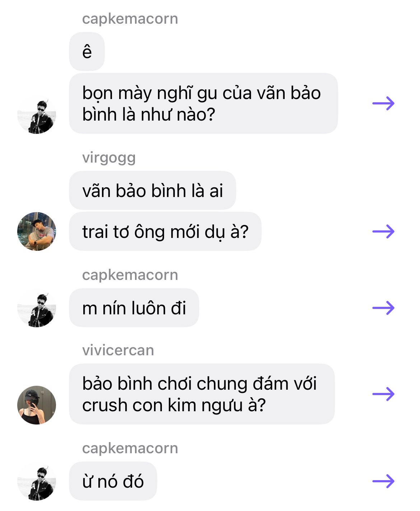Tap the arrow beside "m nín luôn đi"
Image resolution: width=420 pixels, height=511 pixels.
pos(383,308)
